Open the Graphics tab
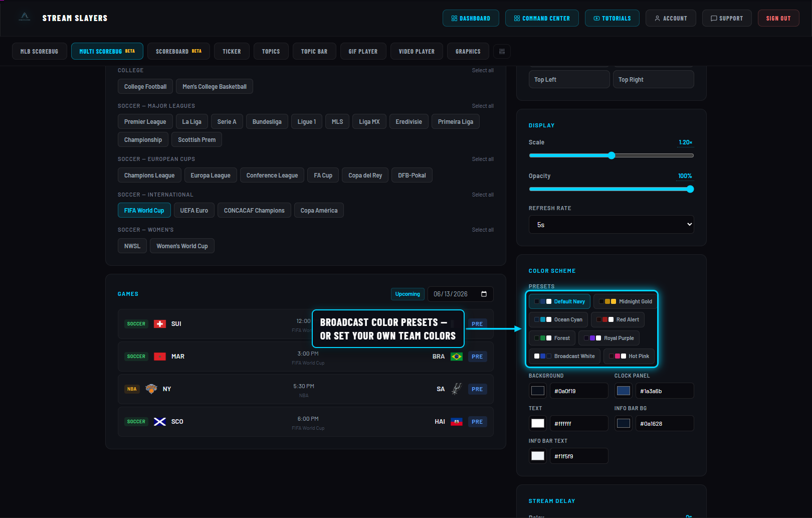This screenshot has height=518, width=812. (468, 51)
